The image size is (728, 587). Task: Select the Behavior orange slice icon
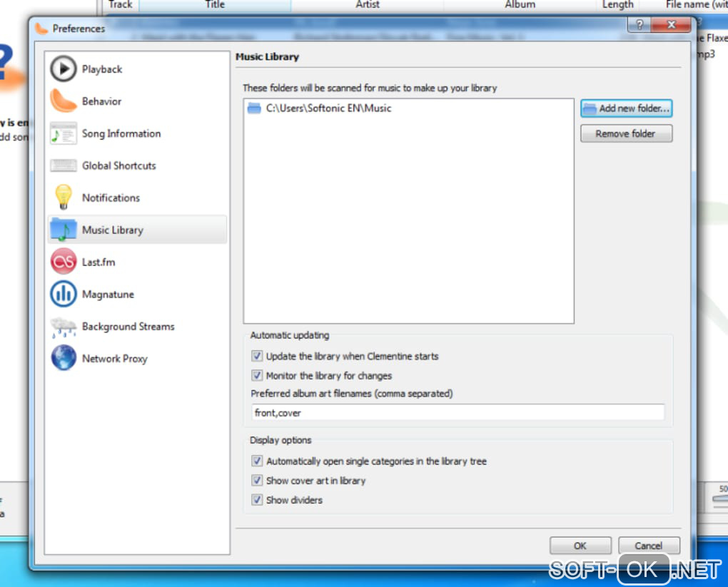coord(63,101)
